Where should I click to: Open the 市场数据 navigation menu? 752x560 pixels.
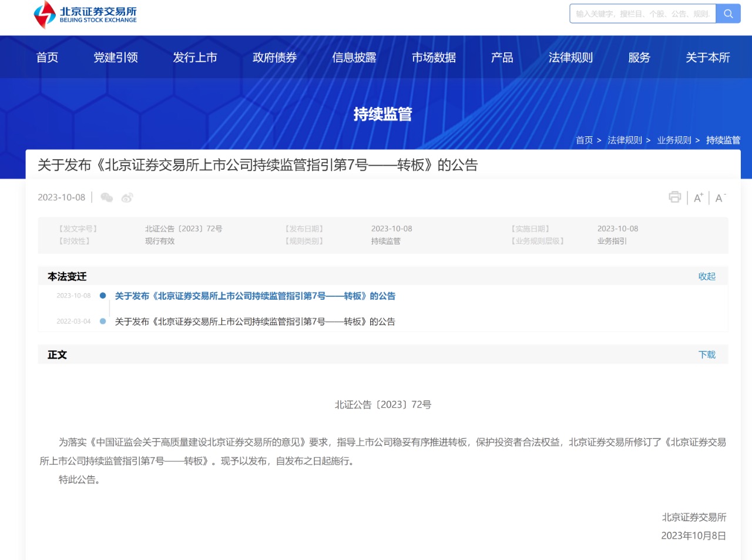click(434, 58)
